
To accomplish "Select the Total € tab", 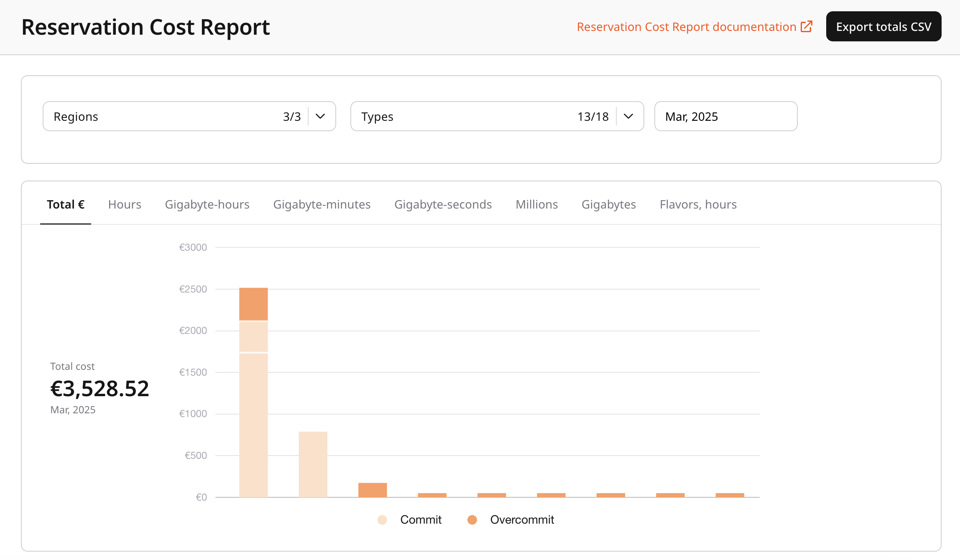I will tap(65, 204).
